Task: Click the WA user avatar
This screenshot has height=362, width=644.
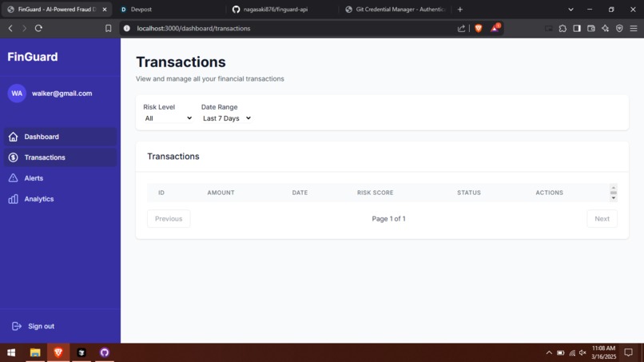Action: (x=17, y=93)
